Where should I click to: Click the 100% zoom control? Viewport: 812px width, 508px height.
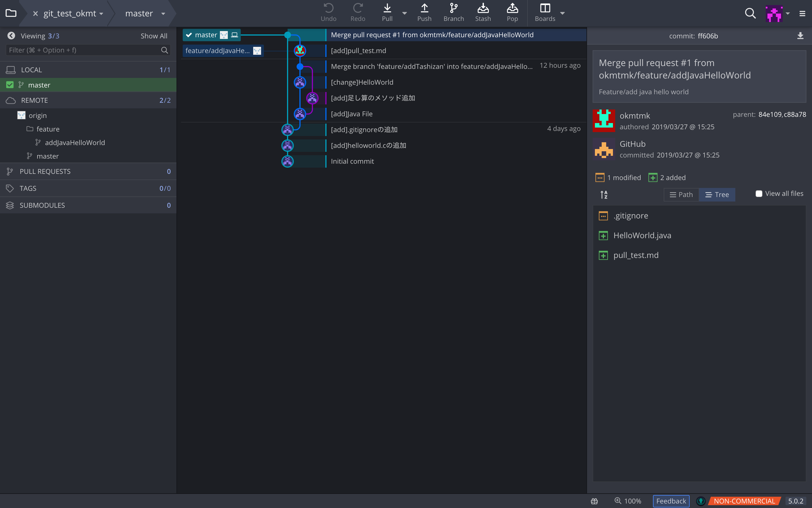628,501
